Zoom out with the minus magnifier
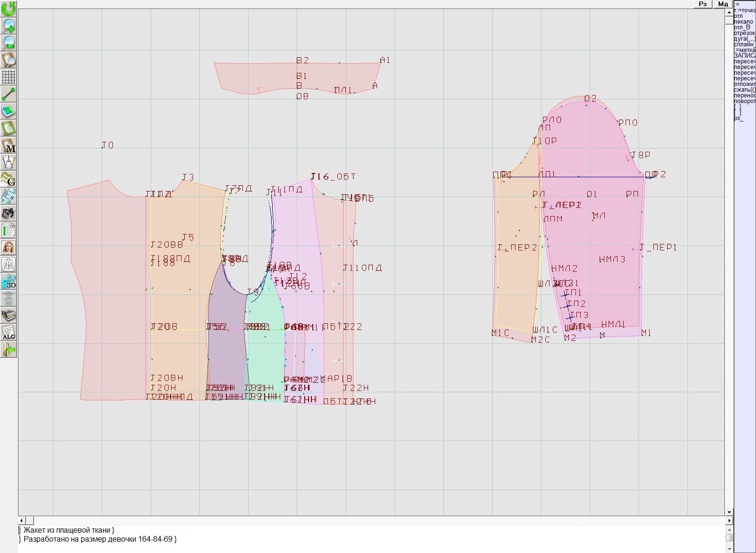 coord(9,43)
